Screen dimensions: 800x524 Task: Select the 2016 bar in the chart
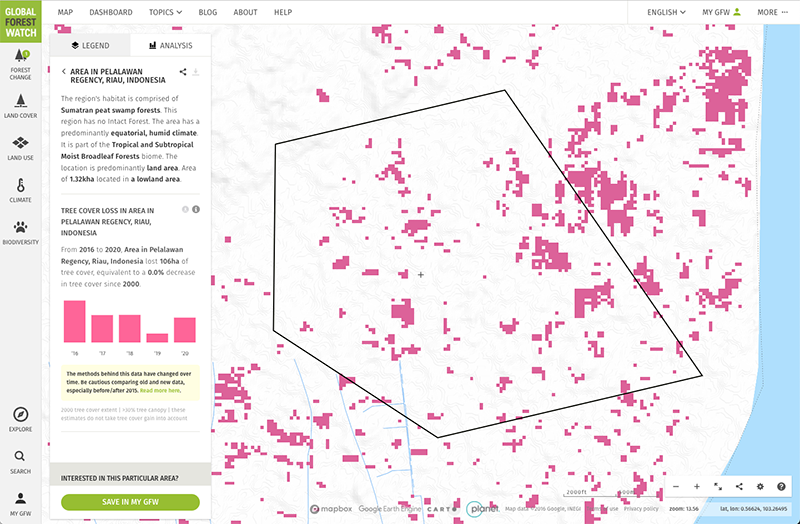pos(75,321)
